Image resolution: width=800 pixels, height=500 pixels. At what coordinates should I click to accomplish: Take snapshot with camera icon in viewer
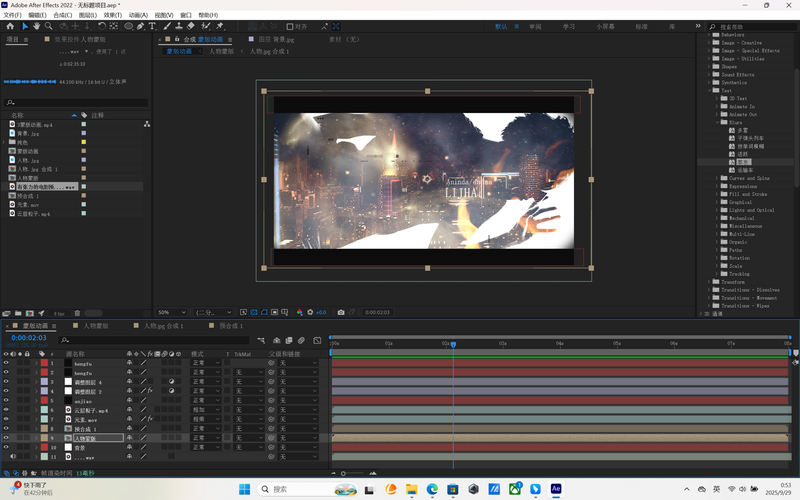(341, 312)
